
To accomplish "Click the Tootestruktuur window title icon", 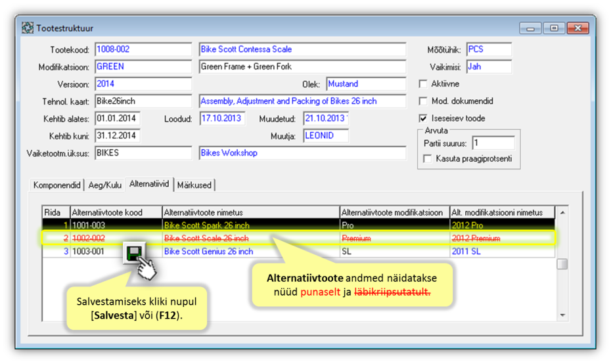I will (x=28, y=28).
